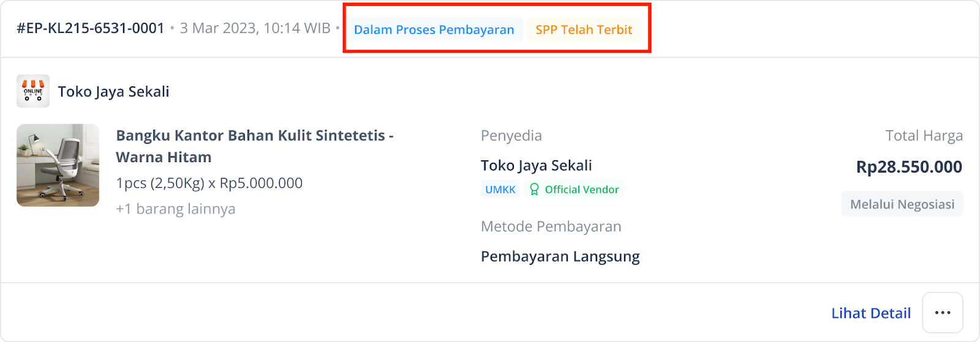Open product title Bangku Kantor Bahan Kulit Sintetetis
980x342 pixels.
pyautogui.click(x=255, y=146)
